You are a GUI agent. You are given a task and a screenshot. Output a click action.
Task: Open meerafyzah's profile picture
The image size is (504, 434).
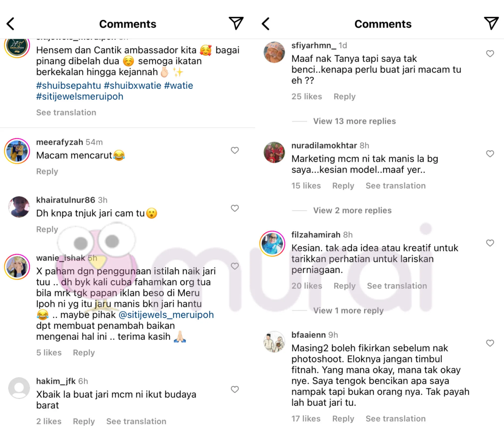17,151
